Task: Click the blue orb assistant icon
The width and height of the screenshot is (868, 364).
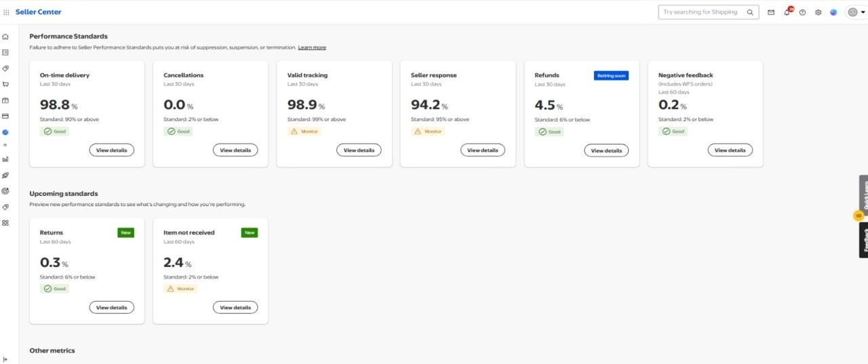Action: pos(833,12)
